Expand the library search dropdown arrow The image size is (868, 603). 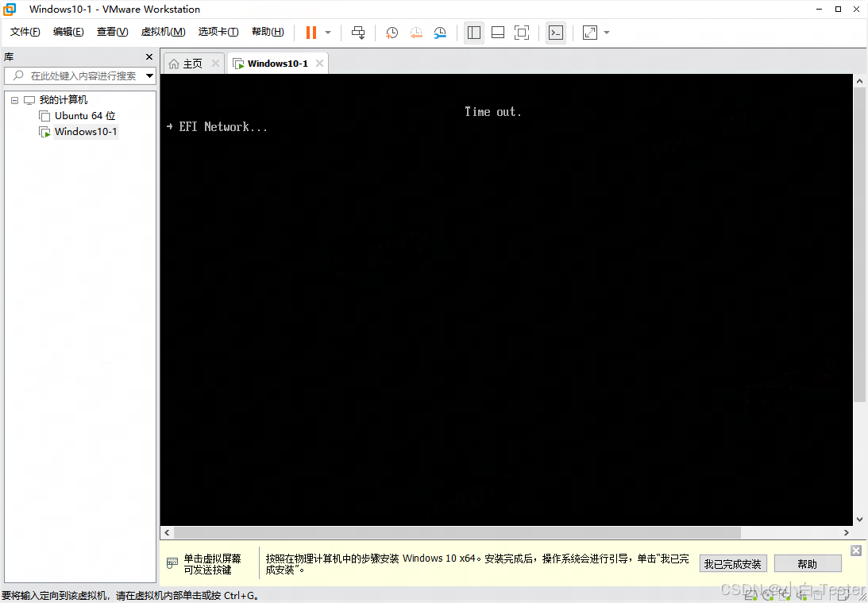point(149,75)
